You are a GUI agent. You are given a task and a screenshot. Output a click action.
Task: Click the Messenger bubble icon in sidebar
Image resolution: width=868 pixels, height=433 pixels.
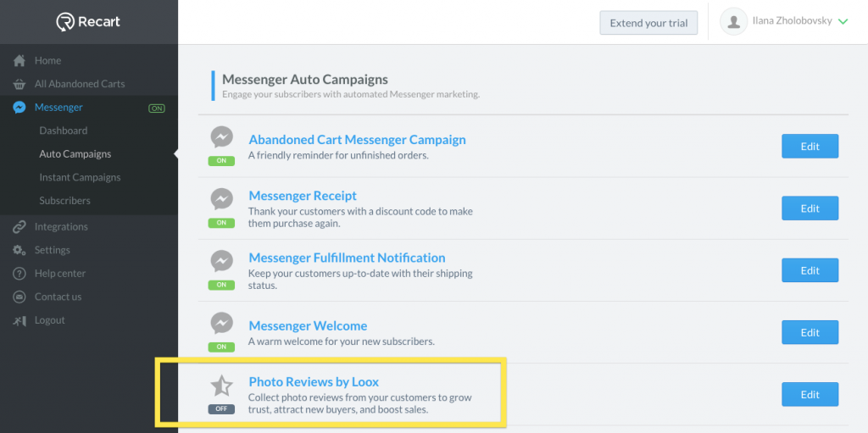[x=19, y=108]
